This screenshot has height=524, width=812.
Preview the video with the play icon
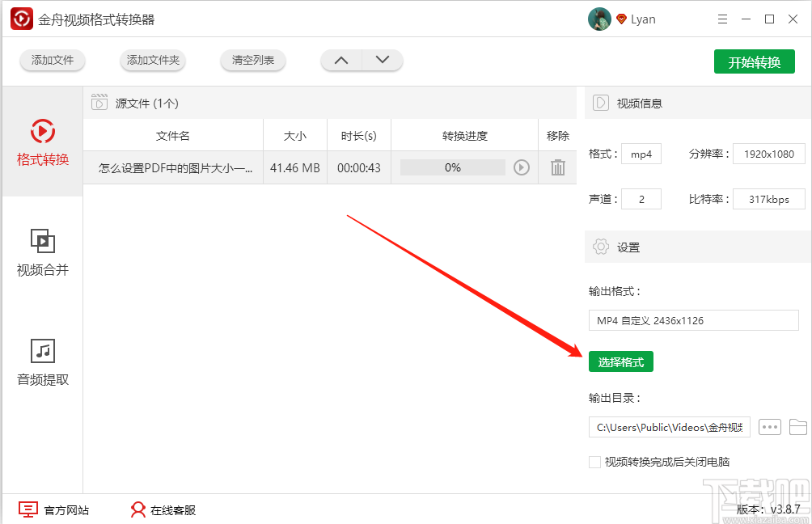coord(522,167)
